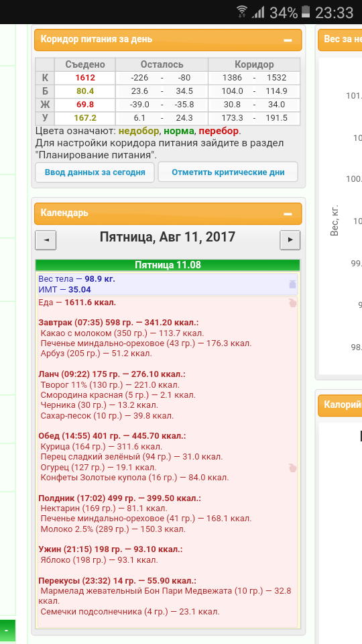Click the Сахар-песок entry
Screen dimensions: 362x644
pyautogui.click(x=107, y=416)
